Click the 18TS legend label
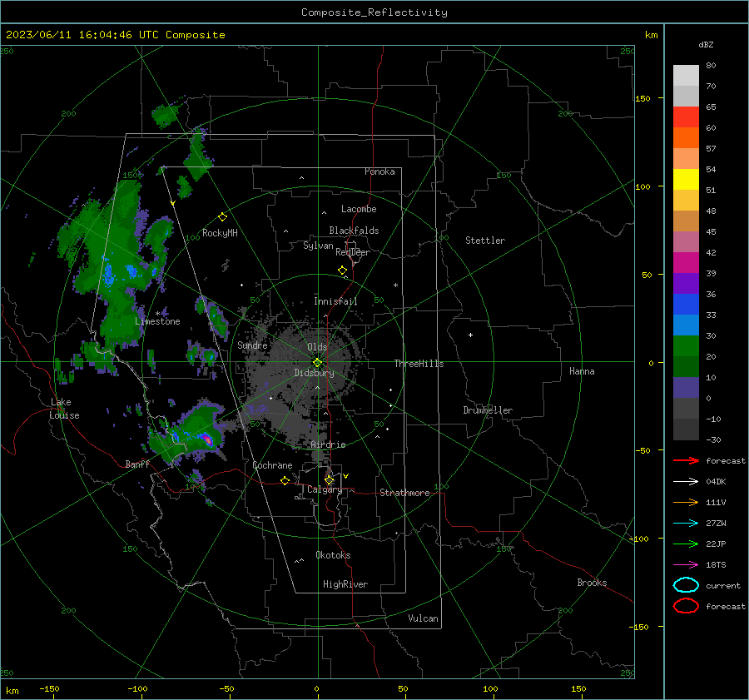Screen dimensions: 749x700 (716, 565)
